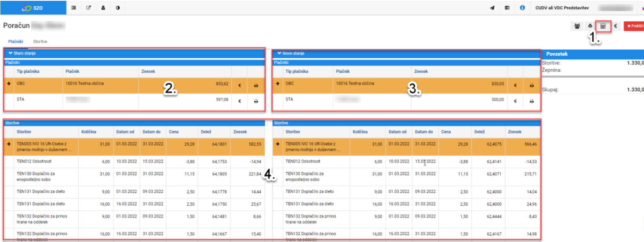Toggle the sidebar menu indent icon
This screenshot has height=242, width=644.
click(74, 8)
